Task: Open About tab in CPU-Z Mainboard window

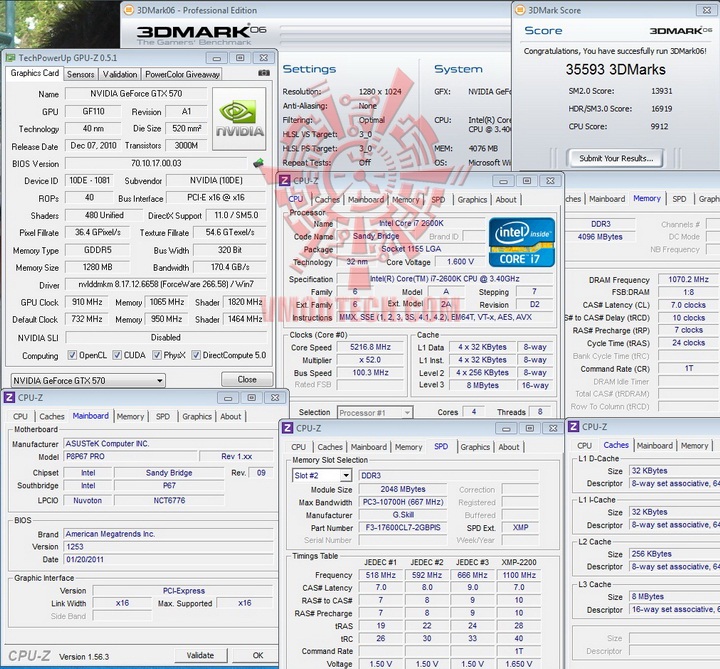Action: 231,416
